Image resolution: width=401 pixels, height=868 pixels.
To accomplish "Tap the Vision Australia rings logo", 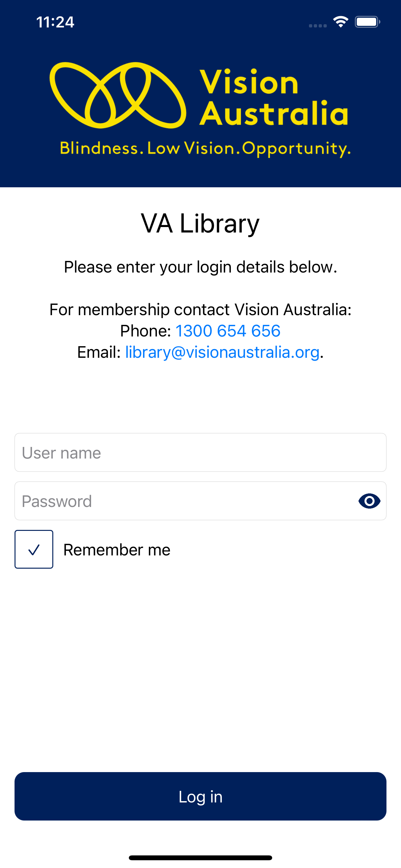I will (x=118, y=95).
